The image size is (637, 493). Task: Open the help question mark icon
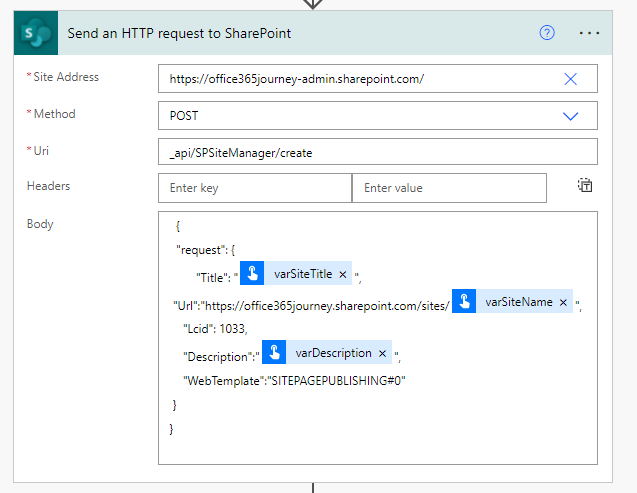point(547,33)
